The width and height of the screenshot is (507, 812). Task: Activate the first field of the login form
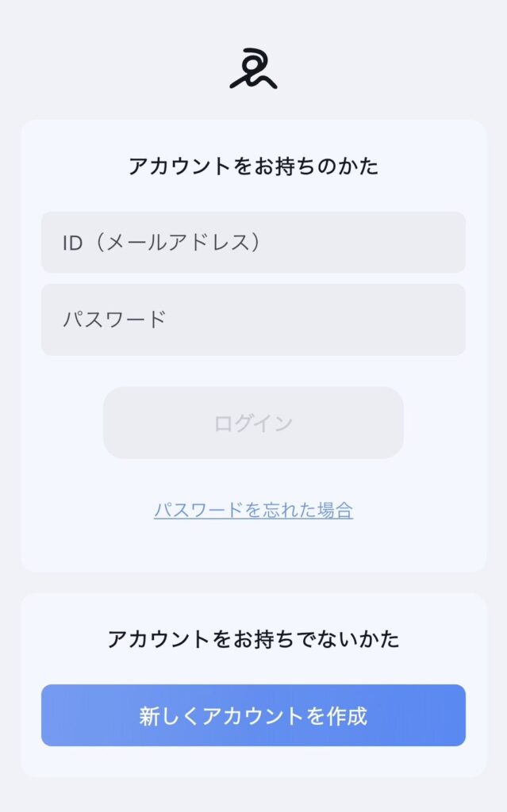[253, 243]
